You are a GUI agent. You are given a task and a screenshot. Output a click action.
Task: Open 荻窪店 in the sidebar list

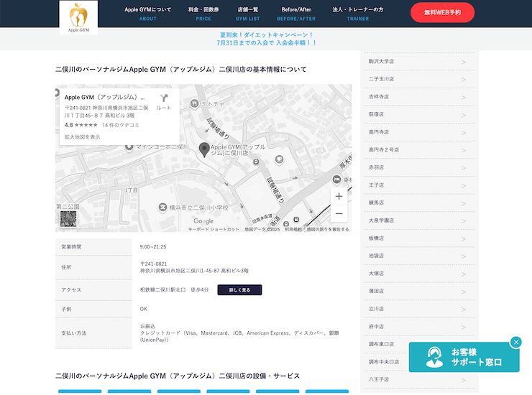[419, 114]
